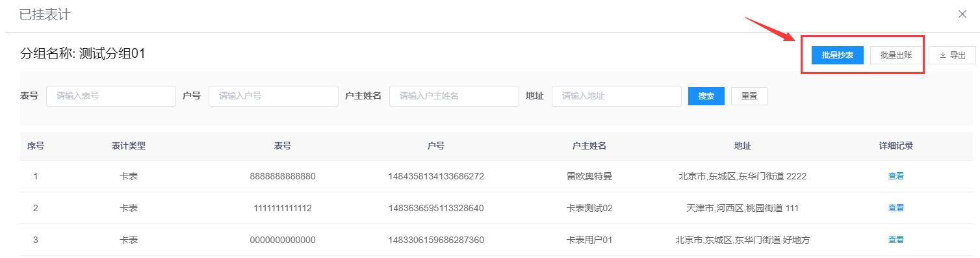Viewport: 980px width, 258px height.
Task: Select account number 1483636595113328640
Action: pyautogui.click(x=436, y=208)
